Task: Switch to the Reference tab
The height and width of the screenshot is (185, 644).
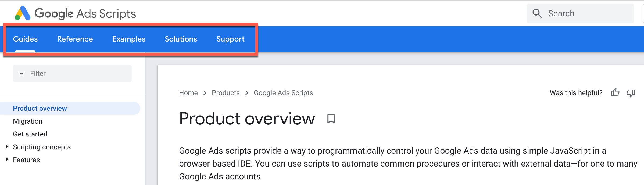Action: coord(75,39)
